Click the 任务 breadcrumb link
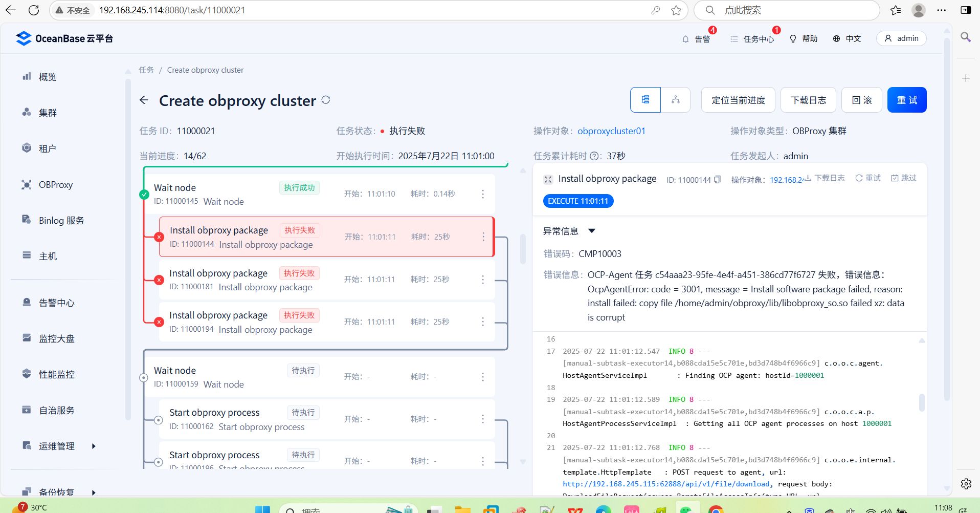Screen dimensions: 980x513 (146, 70)
